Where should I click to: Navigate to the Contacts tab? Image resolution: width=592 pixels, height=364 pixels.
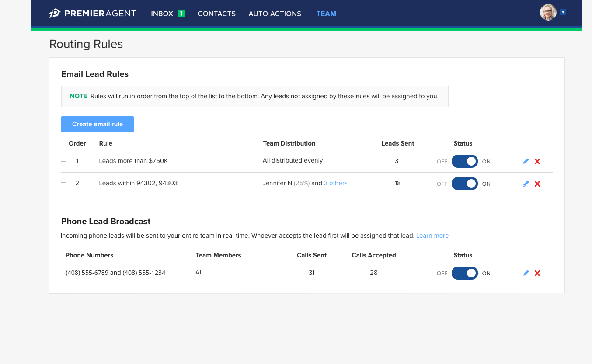pos(216,14)
